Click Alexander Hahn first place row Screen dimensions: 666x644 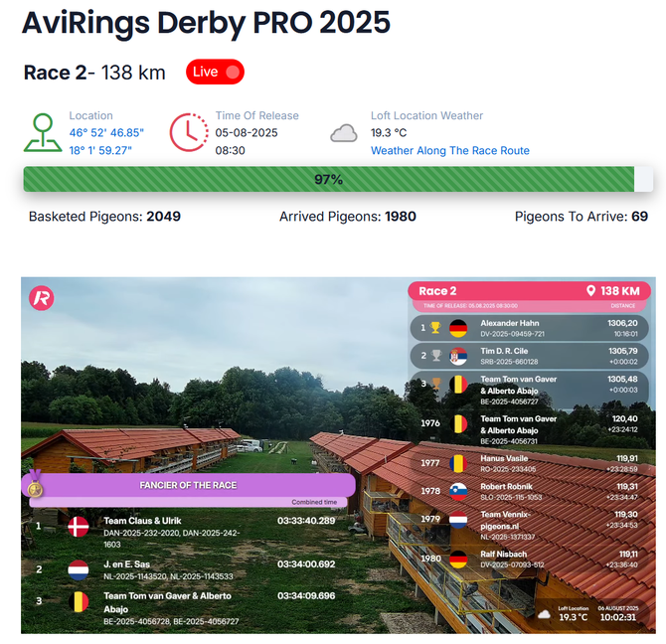coord(529,328)
